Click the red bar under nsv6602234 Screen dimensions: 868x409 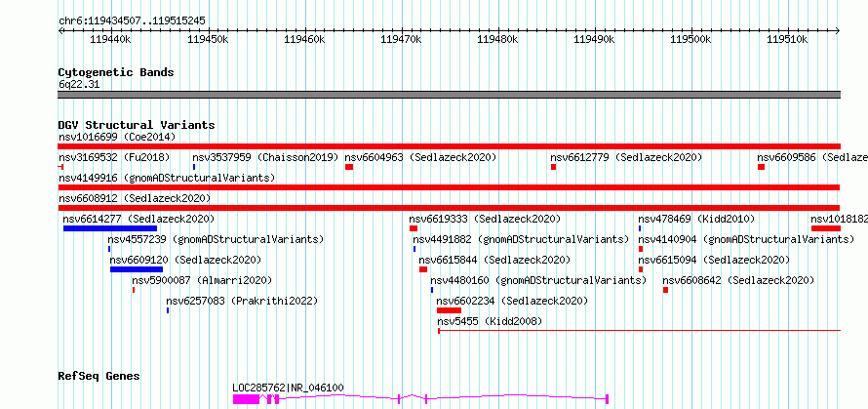pyautogui.click(x=449, y=310)
